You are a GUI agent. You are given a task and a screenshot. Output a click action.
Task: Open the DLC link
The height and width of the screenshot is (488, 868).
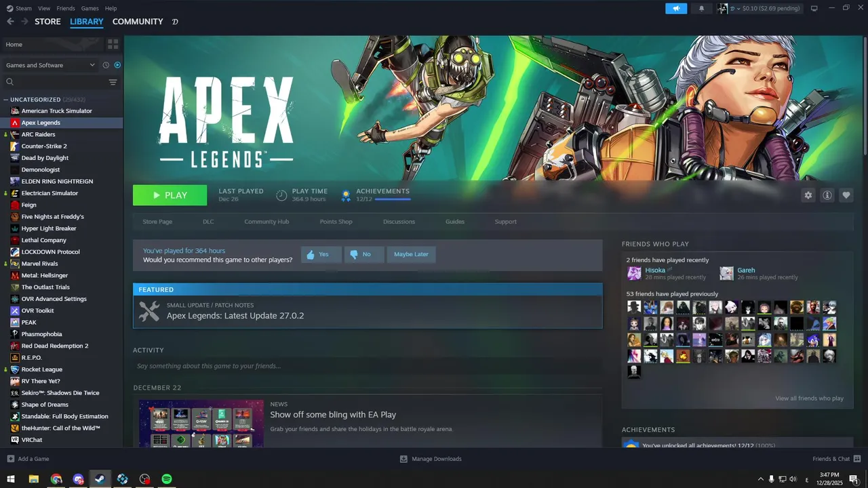point(208,222)
